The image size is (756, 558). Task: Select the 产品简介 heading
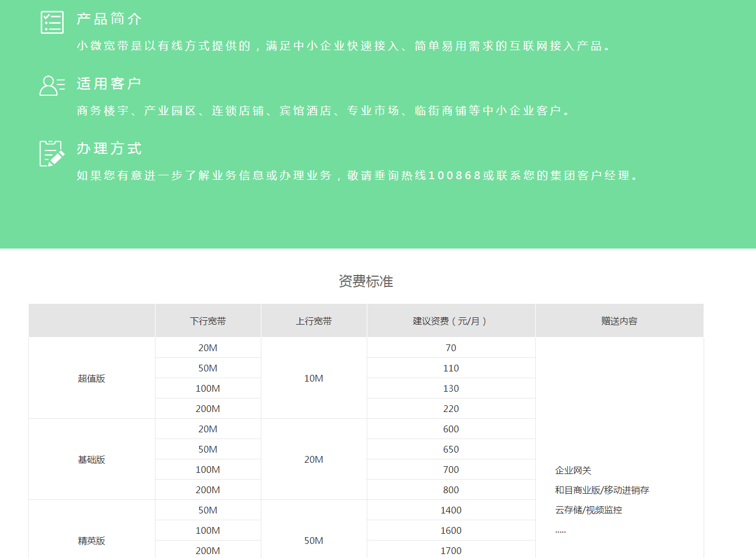point(109,19)
